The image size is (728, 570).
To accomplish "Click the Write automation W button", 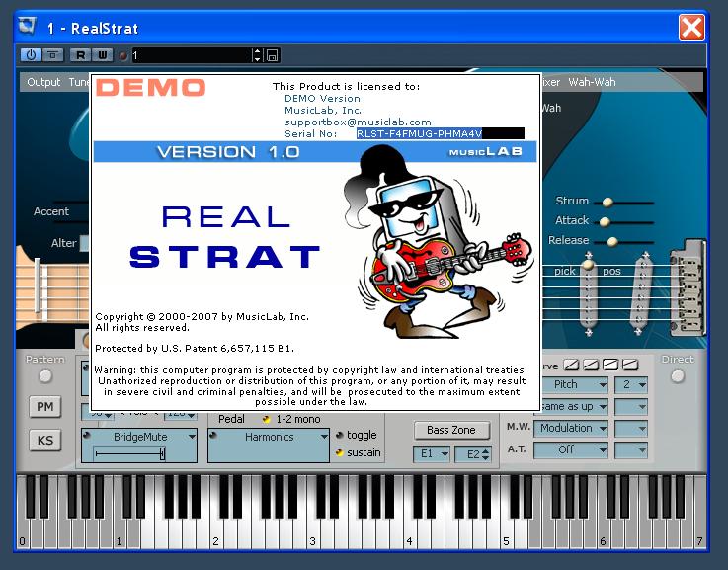I will pos(103,55).
